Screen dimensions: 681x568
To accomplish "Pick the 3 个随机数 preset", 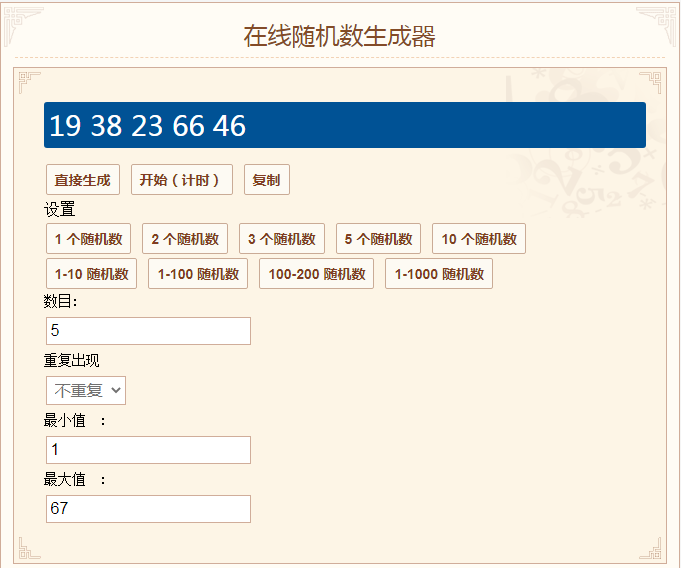I will [x=282, y=238].
